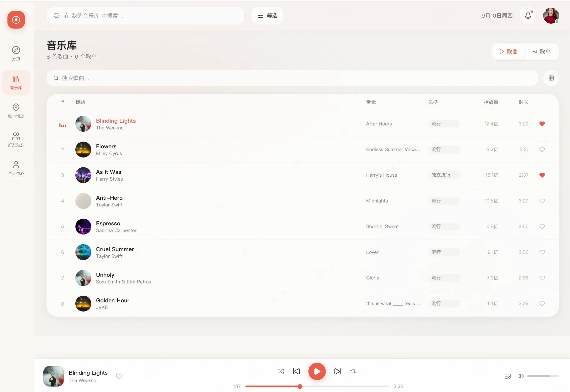Click the user avatar at top right

point(551,16)
